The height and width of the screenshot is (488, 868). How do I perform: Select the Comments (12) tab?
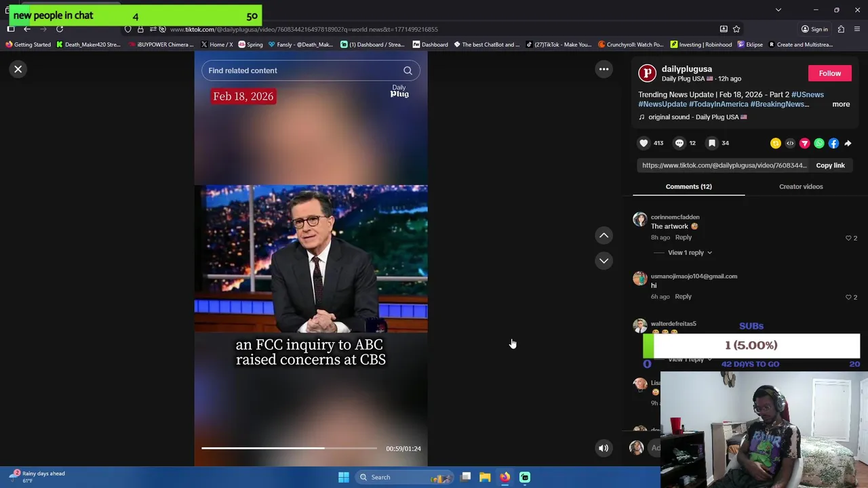coord(688,186)
